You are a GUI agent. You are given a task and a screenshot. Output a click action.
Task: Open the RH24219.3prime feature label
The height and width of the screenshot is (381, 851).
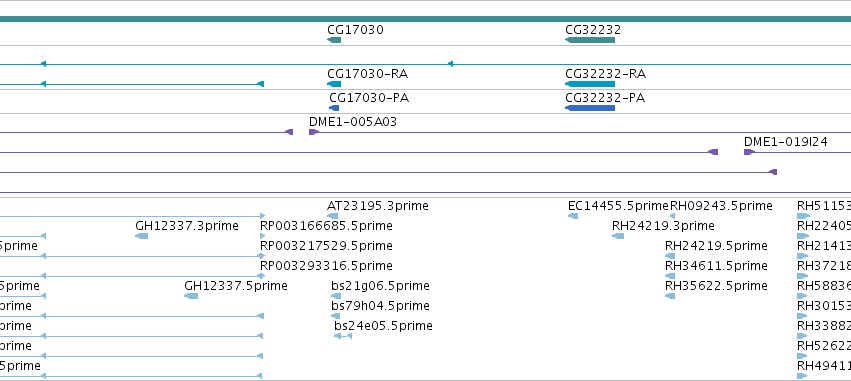coord(663,226)
